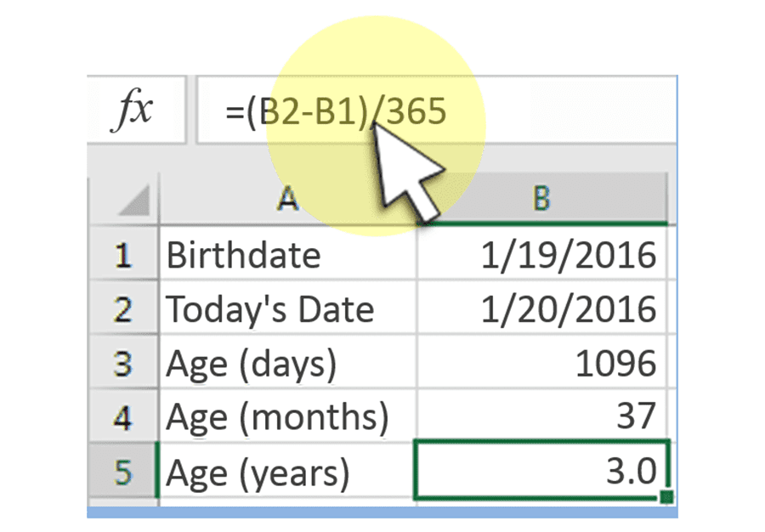Select row 2 header
The image size is (765, 532).
124,308
